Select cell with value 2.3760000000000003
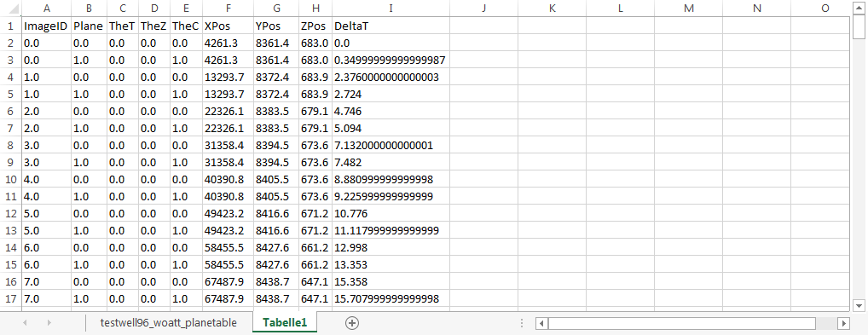Image resolution: width=868 pixels, height=335 pixels. (391, 77)
